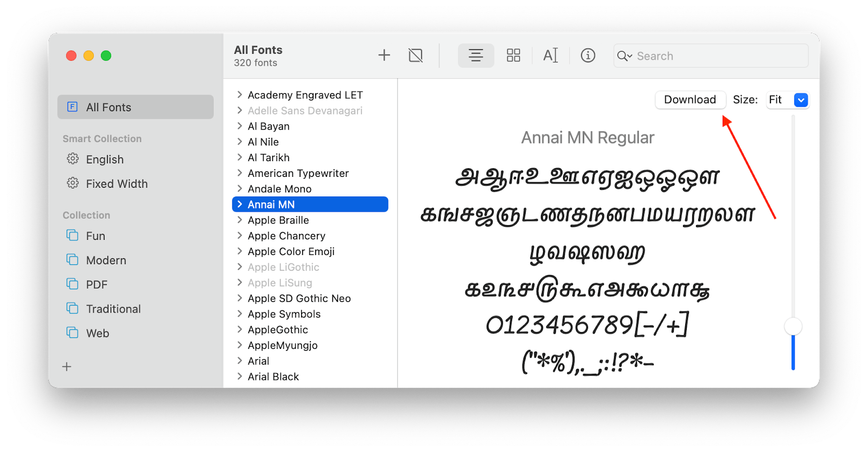Add a new collection with plus button
The image size is (868, 452).
(67, 367)
